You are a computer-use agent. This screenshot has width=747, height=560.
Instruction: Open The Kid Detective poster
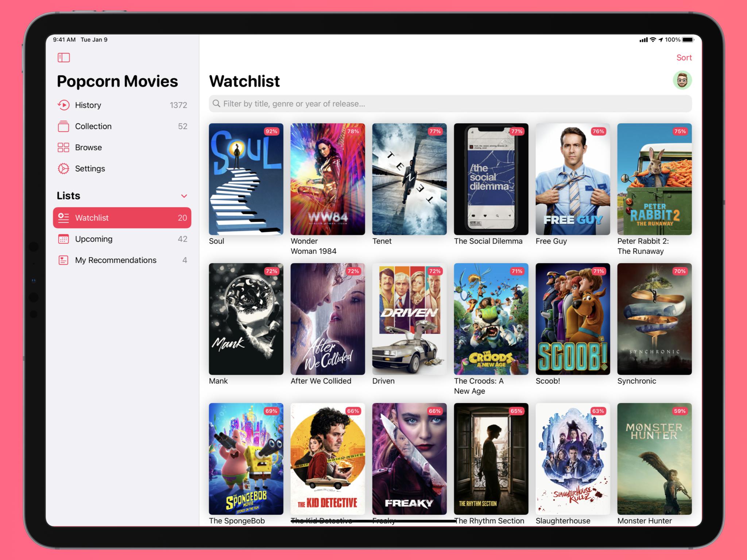coord(328,459)
